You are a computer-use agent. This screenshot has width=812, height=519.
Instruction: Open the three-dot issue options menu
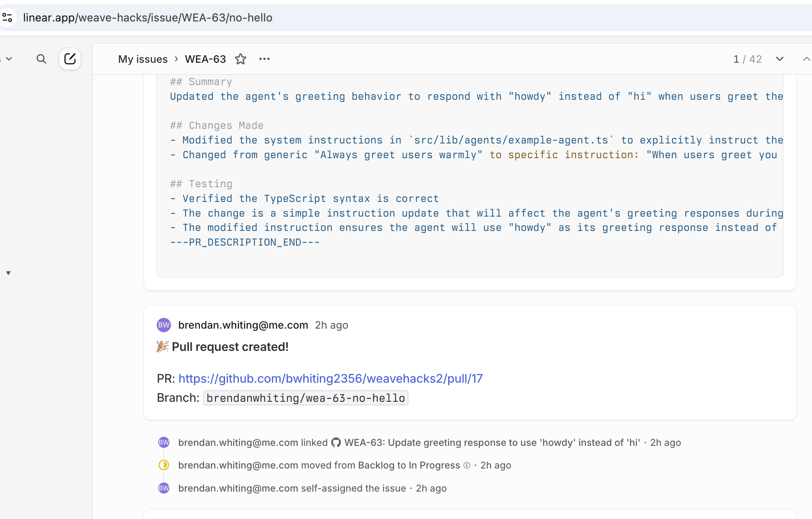(x=264, y=59)
